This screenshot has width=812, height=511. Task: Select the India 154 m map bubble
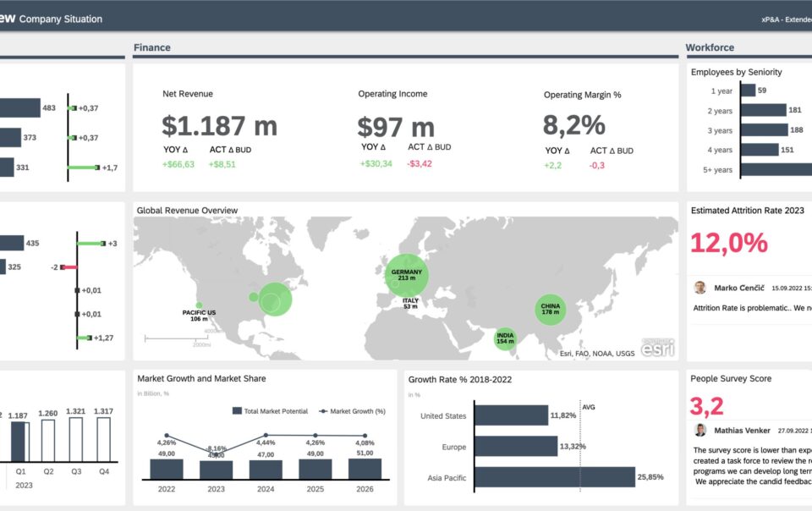(x=505, y=338)
